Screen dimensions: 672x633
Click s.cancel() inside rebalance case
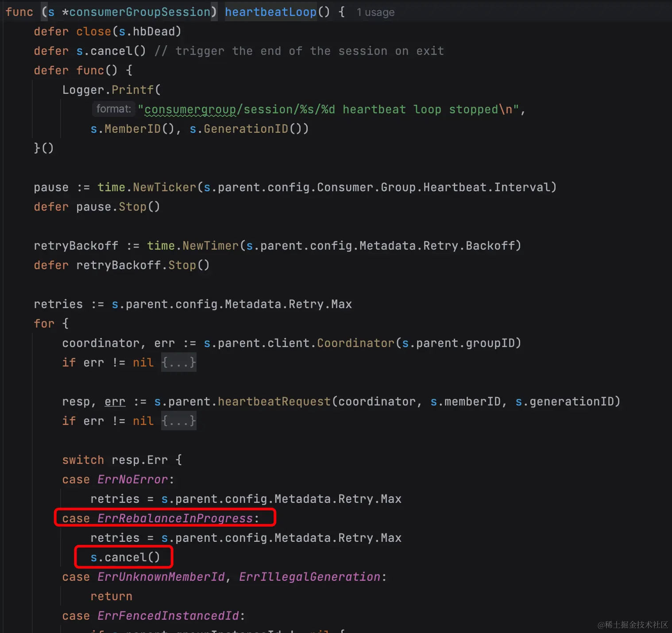point(125,557)
